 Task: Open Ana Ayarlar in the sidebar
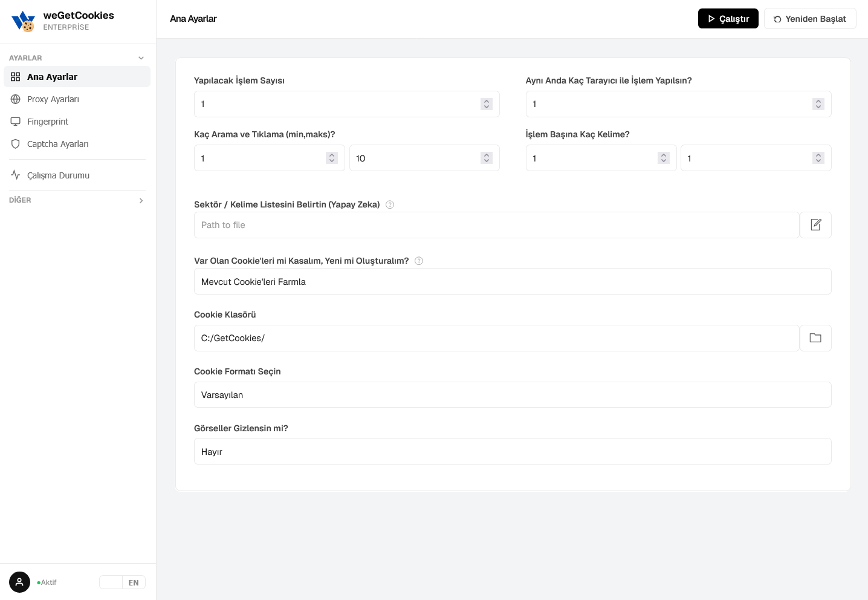pyautogui.click(x=77, y=77)
